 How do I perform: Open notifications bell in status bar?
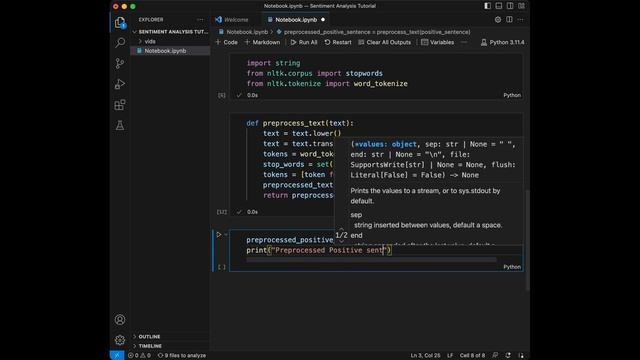pyautogui.click(x=521, y=356)
